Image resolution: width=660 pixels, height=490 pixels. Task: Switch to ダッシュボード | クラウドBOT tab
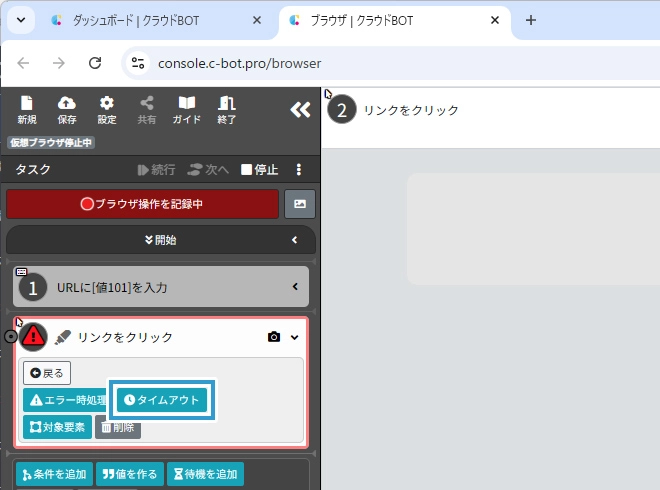tap(155, 20)
